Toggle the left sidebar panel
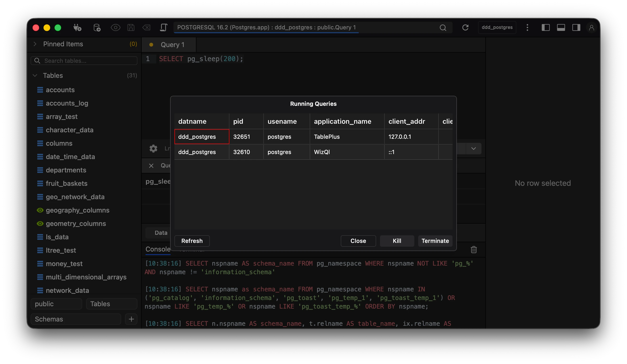 [x=546, y=28]
